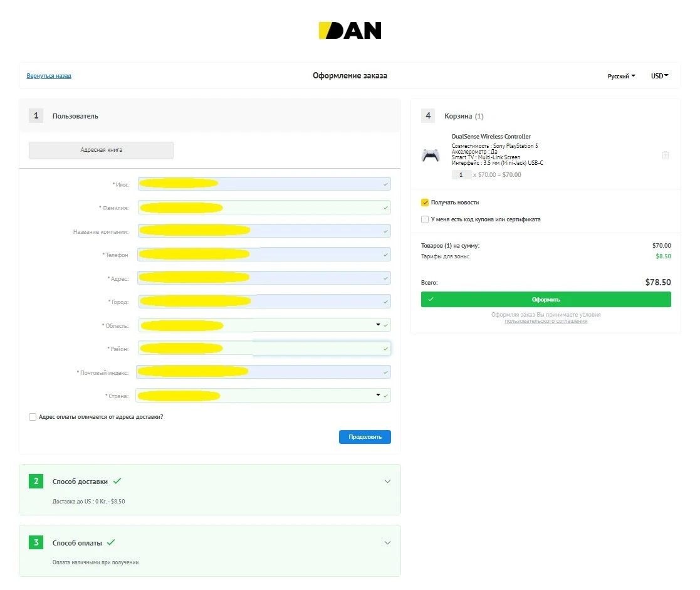Expand the 'Способ оплаты' section chevron
700x590 pixels.
387,542
